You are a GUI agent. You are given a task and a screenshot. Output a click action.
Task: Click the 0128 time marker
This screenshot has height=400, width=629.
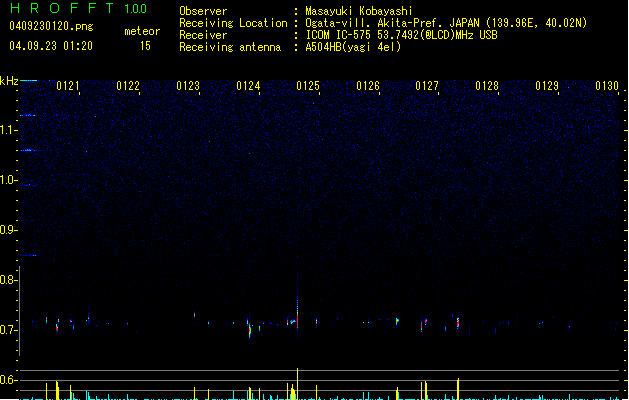point(487,86)
